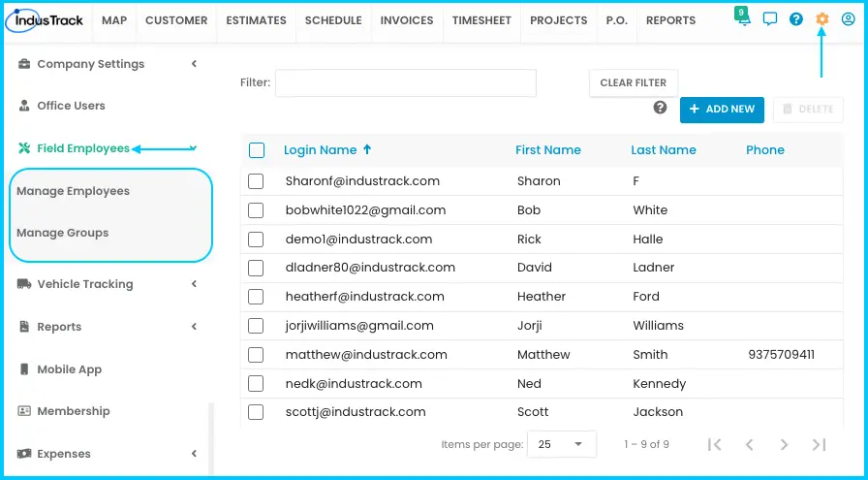Check the bobwhite1022@gmail.com row checkbox
This screenshot has height=480, width=868.
point(256,210)
